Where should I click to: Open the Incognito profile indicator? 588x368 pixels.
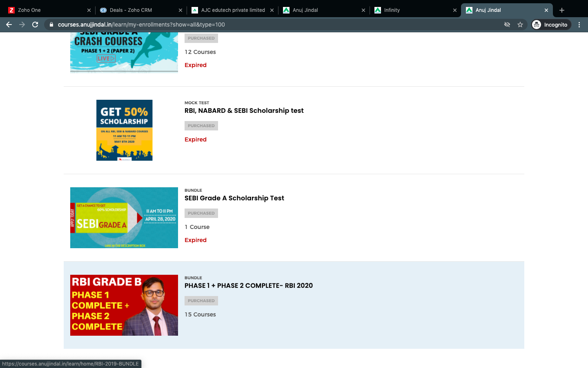coord(551,25)
